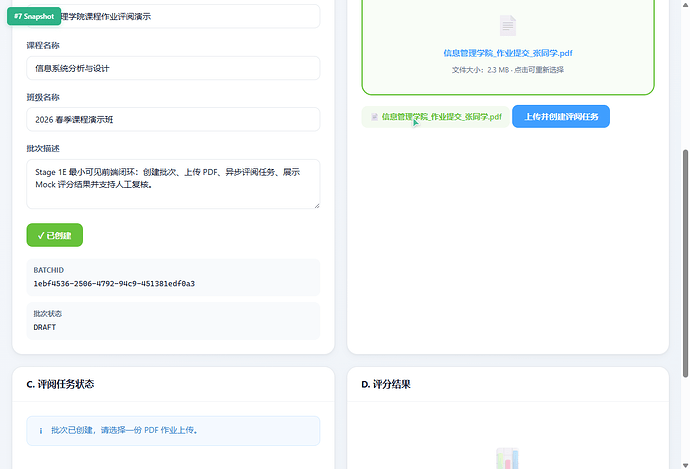The height and width of the screenshot is (469, 690).
Task: Click the D. 评分结果 heading
Action: (x=386, y=384)
